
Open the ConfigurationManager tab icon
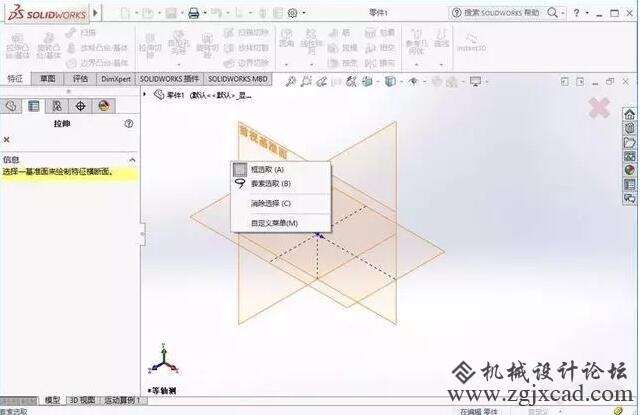tap(57, 106)
